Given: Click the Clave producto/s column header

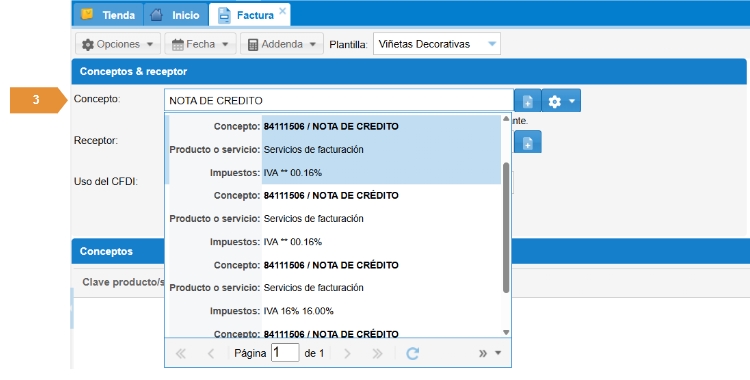Looking at the screenshot, I should (123, 282).
